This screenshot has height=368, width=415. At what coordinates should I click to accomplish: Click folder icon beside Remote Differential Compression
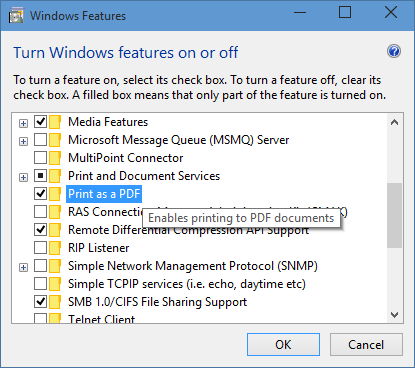click(55, 230)
